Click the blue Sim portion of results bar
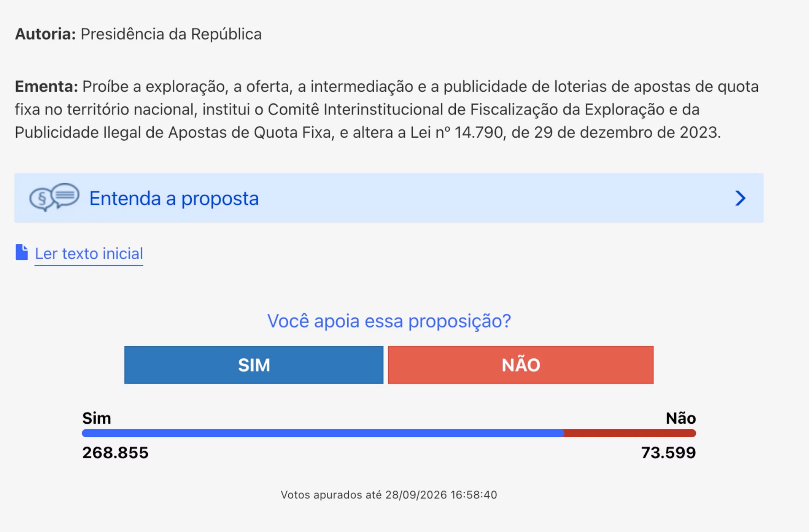 (323, 433)
